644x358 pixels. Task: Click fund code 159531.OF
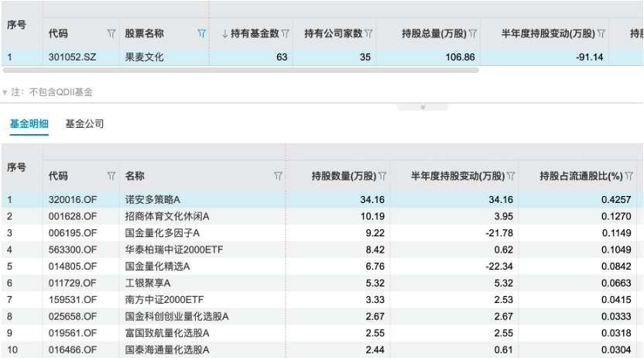coord(73,300)
